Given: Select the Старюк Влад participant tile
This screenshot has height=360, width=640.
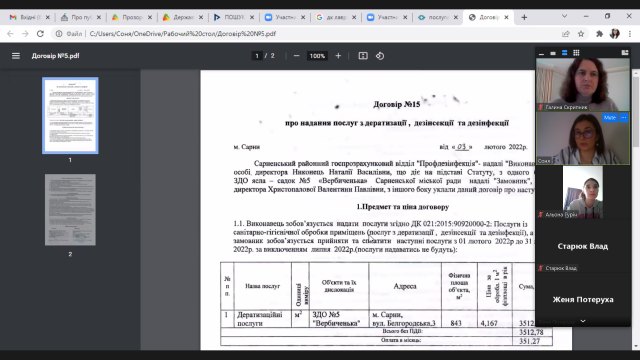Looking at the screenshot, I should 583,246.
